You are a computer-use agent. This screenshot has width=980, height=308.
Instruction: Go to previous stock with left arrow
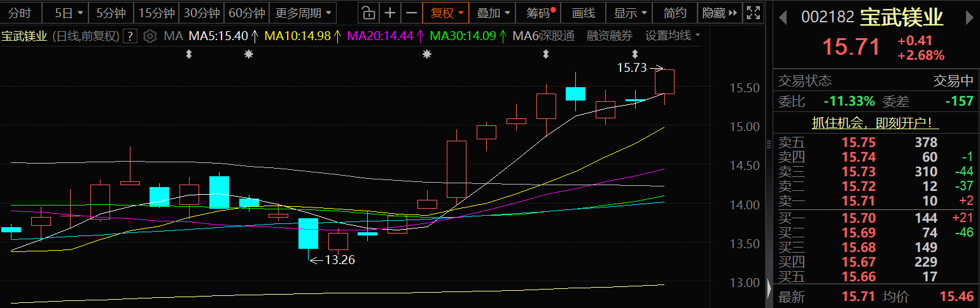tap(783, 17)
